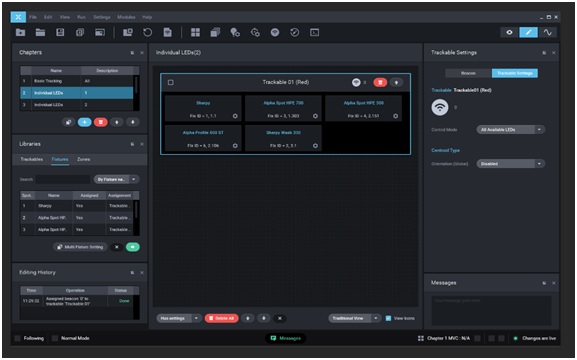Click the round beacon signal toolbar icon
This screenshot has width=577, height=360.
click(x=275, y=32)
